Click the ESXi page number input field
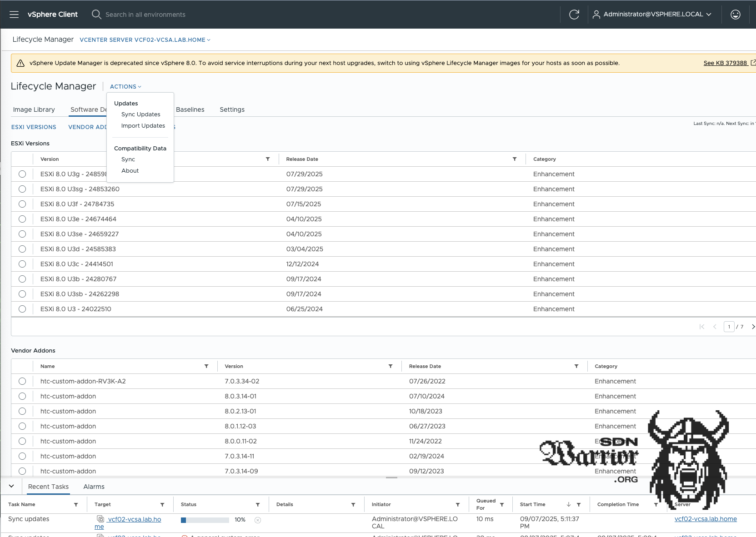This screenshot has width=756, height=537. coord(729,327)
